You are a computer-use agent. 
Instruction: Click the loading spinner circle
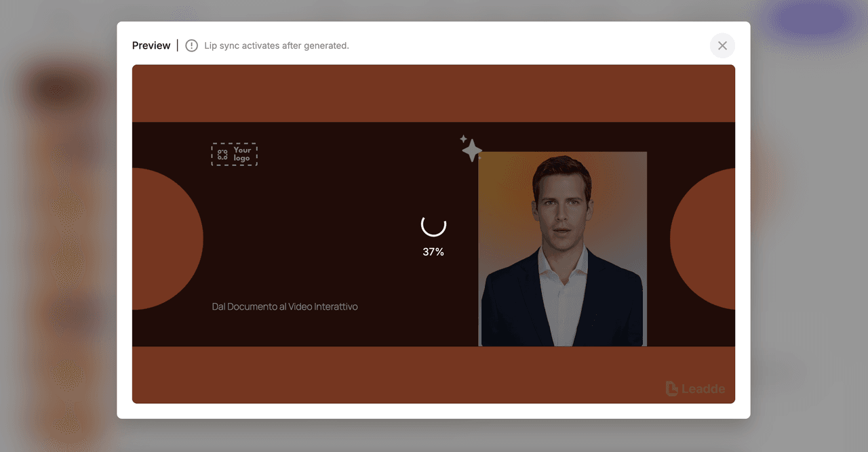[x=433, y=225]
